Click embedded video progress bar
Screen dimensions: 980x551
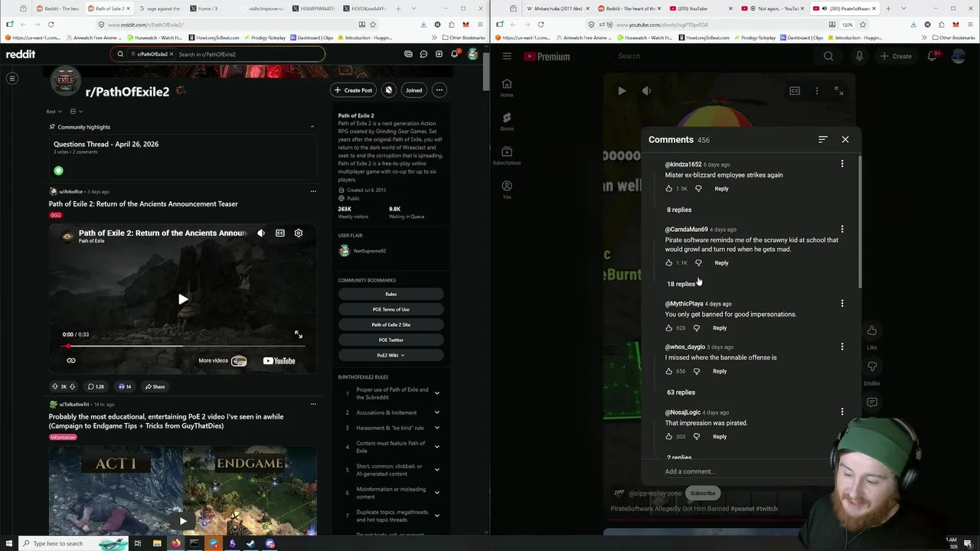coord(183,346)
